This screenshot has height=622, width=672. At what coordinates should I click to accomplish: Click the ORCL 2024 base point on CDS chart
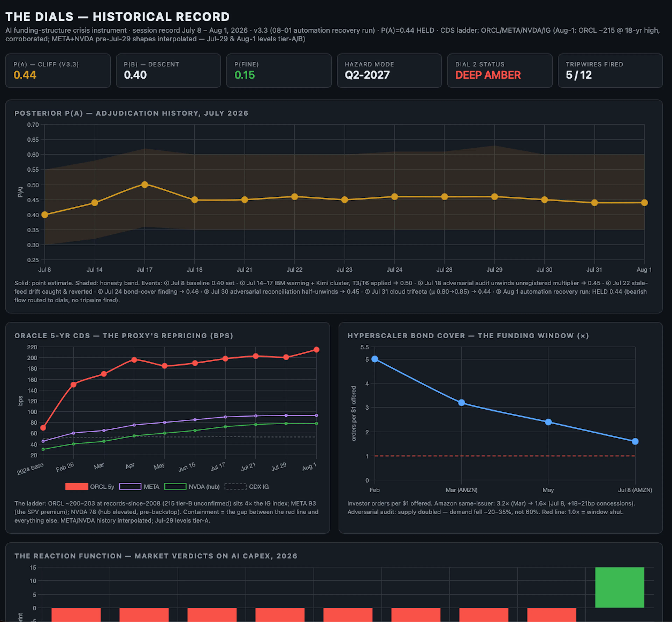click(43, 428)
